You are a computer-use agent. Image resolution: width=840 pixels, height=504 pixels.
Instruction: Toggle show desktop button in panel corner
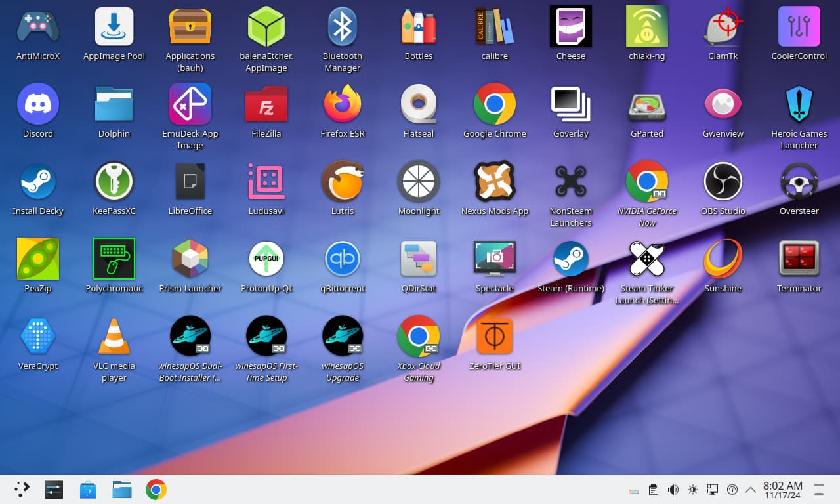pyautogui.click(x=819, y=490)
